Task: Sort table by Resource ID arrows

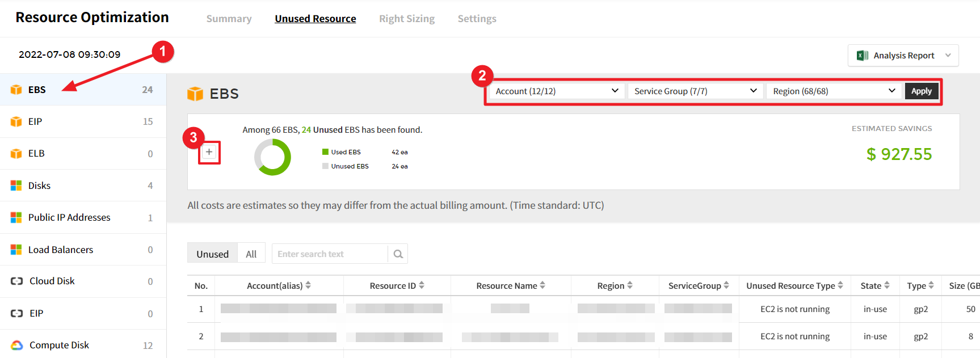Action: 422,285
